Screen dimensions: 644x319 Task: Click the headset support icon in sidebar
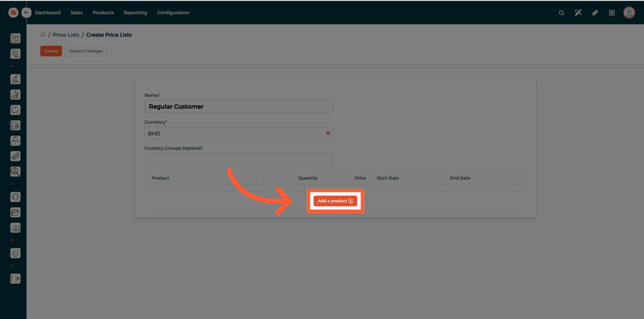15,197
